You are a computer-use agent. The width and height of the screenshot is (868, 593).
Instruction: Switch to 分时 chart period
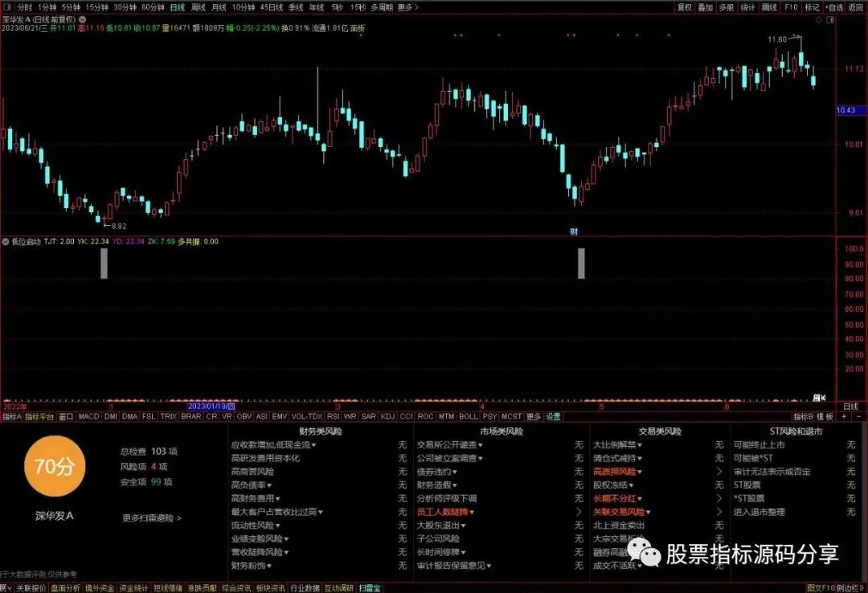(x=25, y=7)
